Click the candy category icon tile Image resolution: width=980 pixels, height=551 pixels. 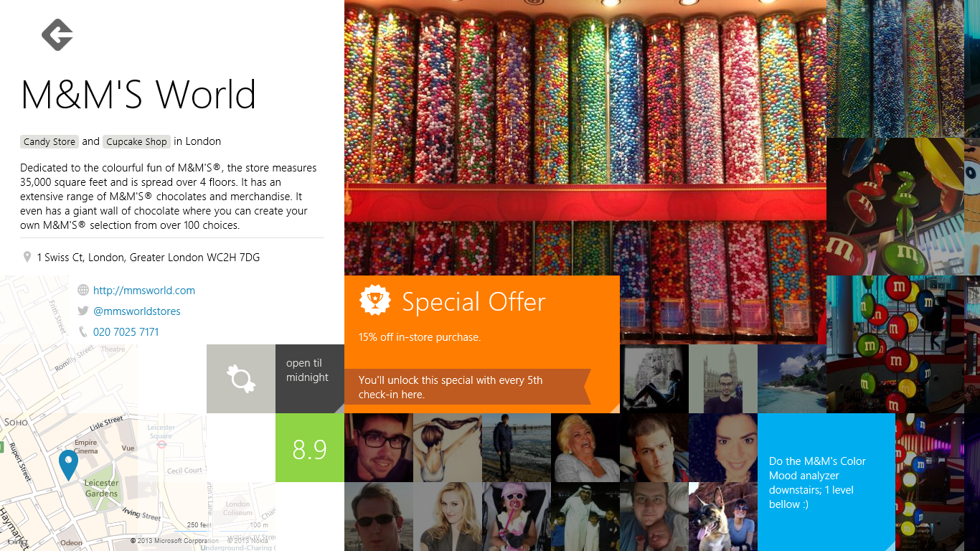pyautogui.click(x=241, y=379)
